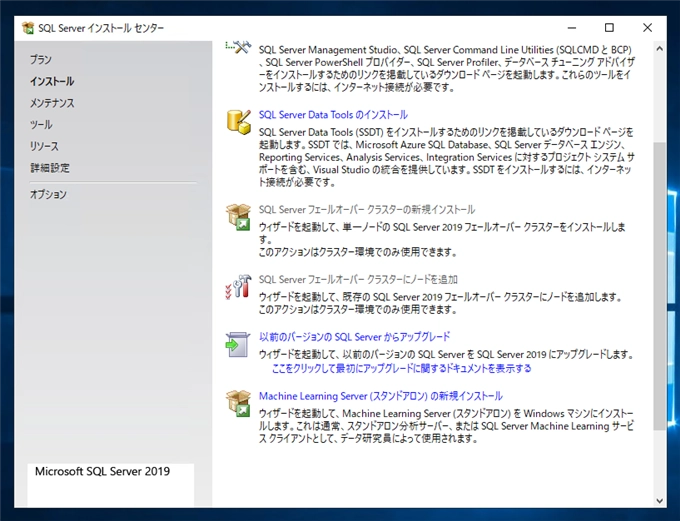Open the オプション page
Viewport: 680px width, 521px height.
[48, 194]
